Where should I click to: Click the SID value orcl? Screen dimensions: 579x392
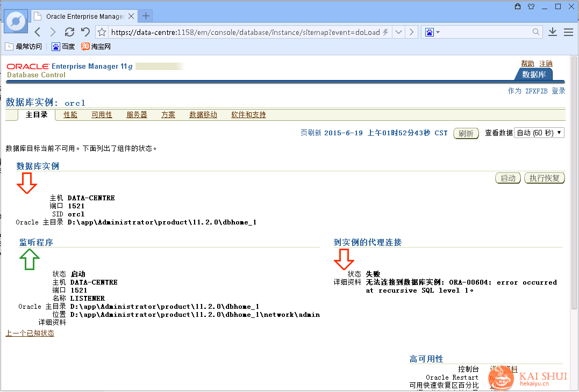(x=76, y=214)
